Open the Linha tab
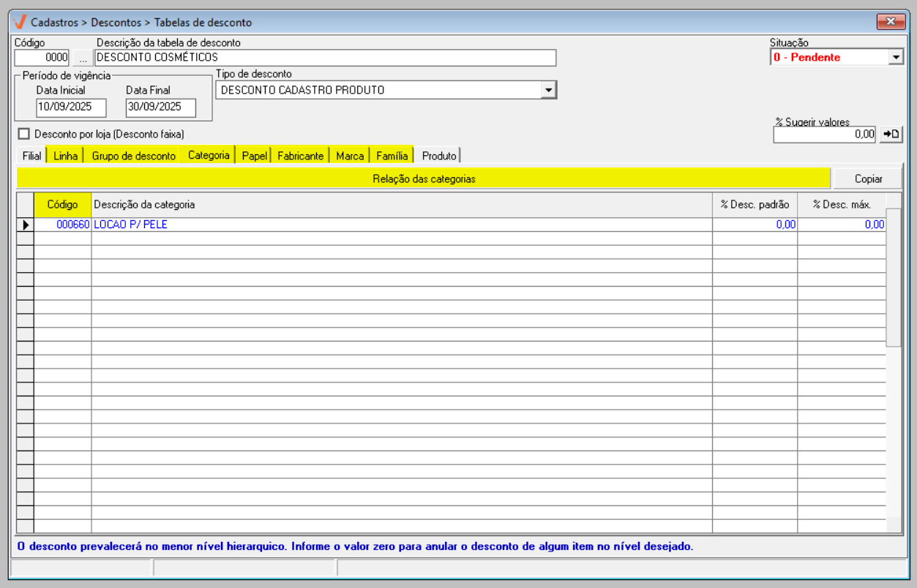Viewport: 917px width, 588px height. point(66,156)
